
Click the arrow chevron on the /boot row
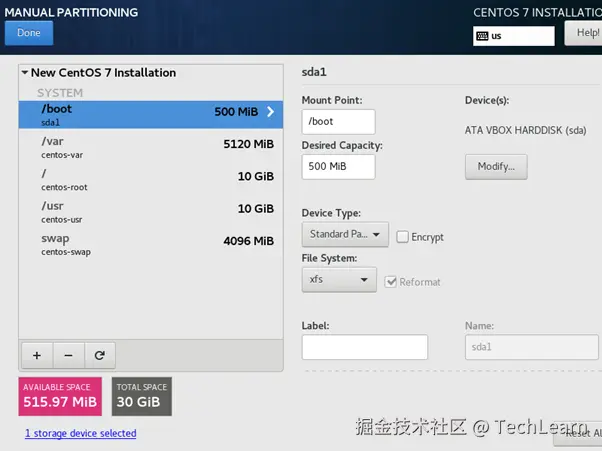tap(270, 112)
